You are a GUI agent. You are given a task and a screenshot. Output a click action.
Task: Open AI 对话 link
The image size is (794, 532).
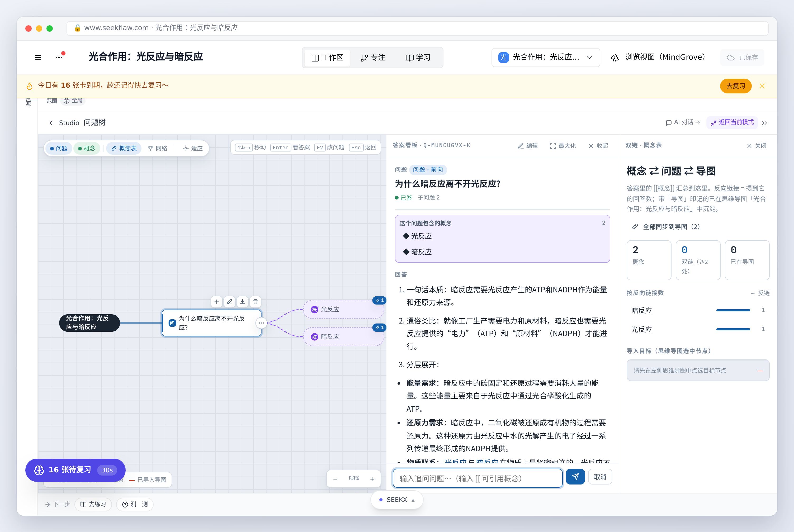(x=683, y=122)
